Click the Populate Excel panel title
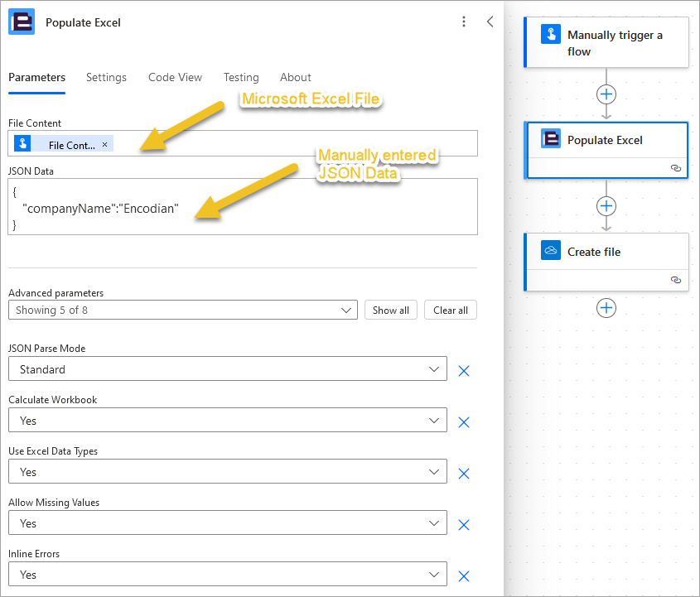Screen dimensions: 700x597 83,22
